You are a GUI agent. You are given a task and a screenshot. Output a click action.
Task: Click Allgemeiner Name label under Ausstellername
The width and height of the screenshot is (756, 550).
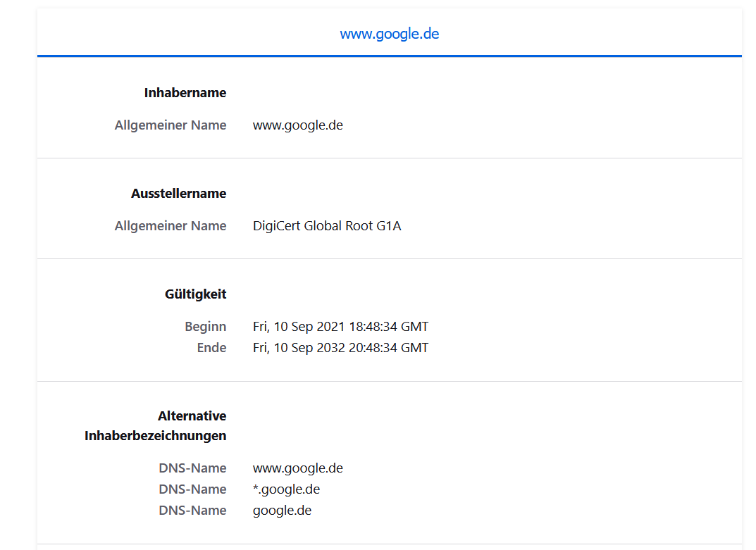tap(171, 226)
